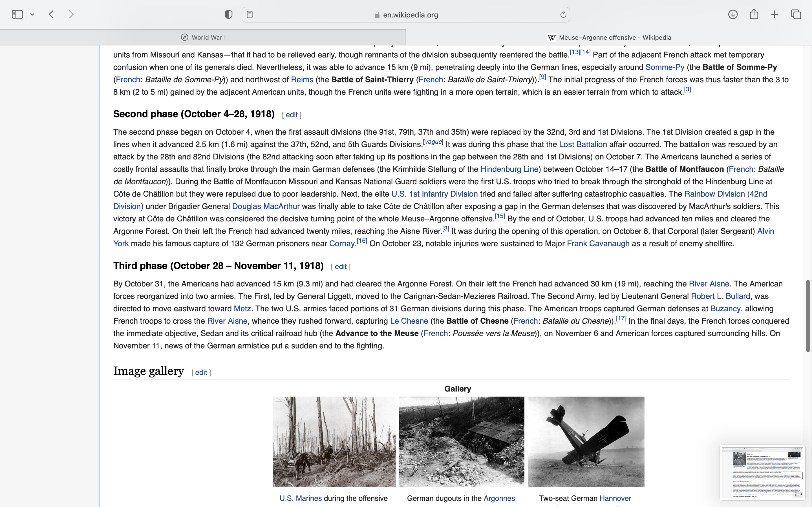This screenshot has width=812, height=507.
Task: Open a new tab with plus icon
Action: click(x=775, y=14)
